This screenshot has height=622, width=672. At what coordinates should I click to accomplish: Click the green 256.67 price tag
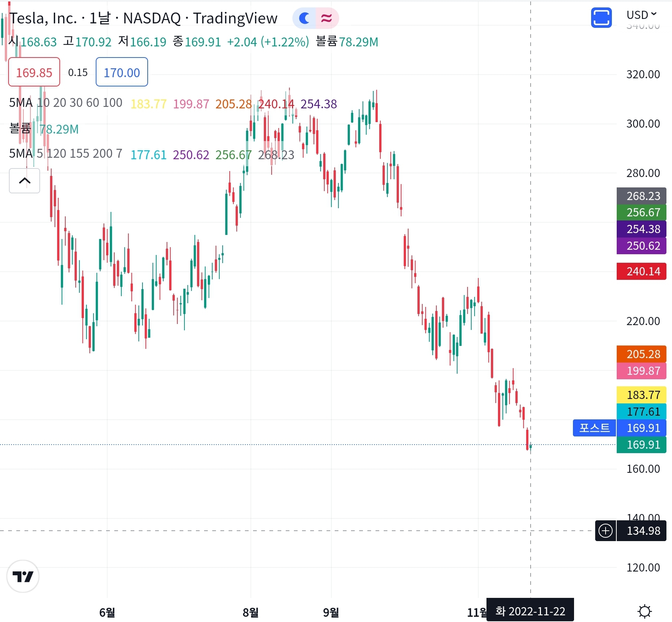click(642, 212)
